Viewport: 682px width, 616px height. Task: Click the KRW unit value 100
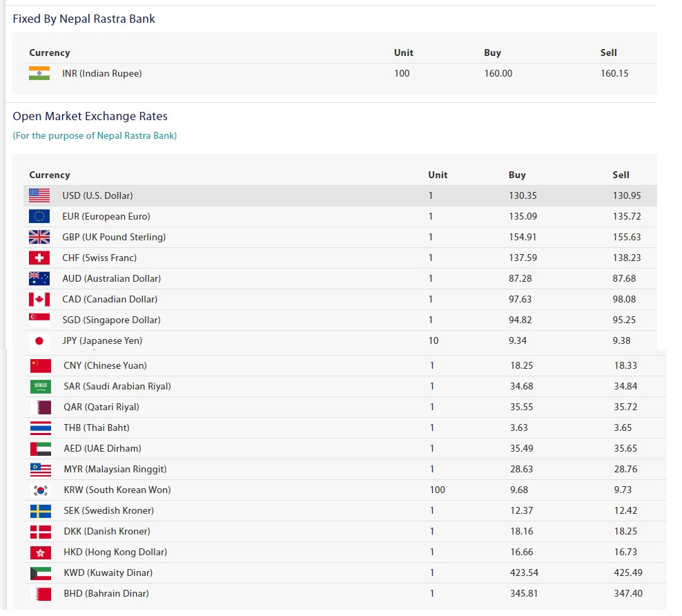point(438,490)
